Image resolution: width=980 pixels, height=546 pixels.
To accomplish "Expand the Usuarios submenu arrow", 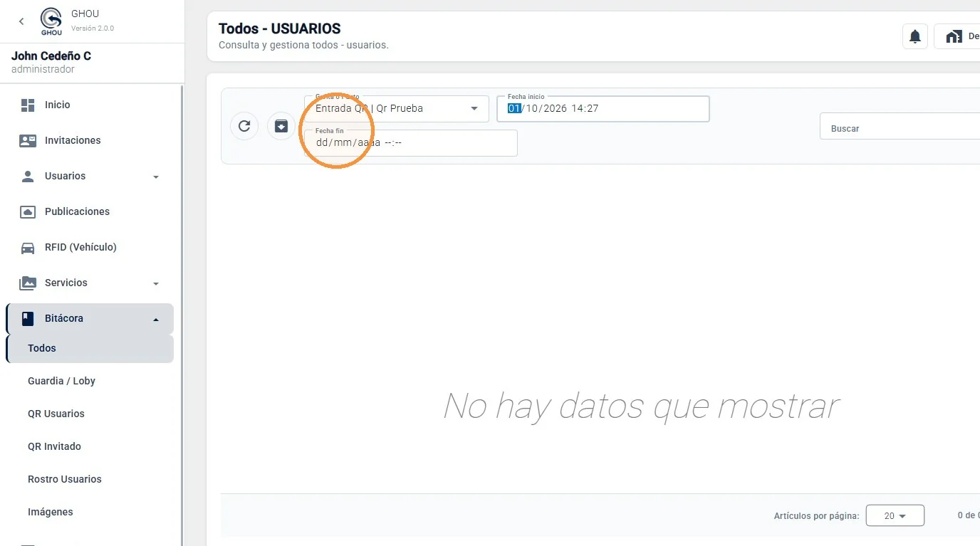I will 156,177.
